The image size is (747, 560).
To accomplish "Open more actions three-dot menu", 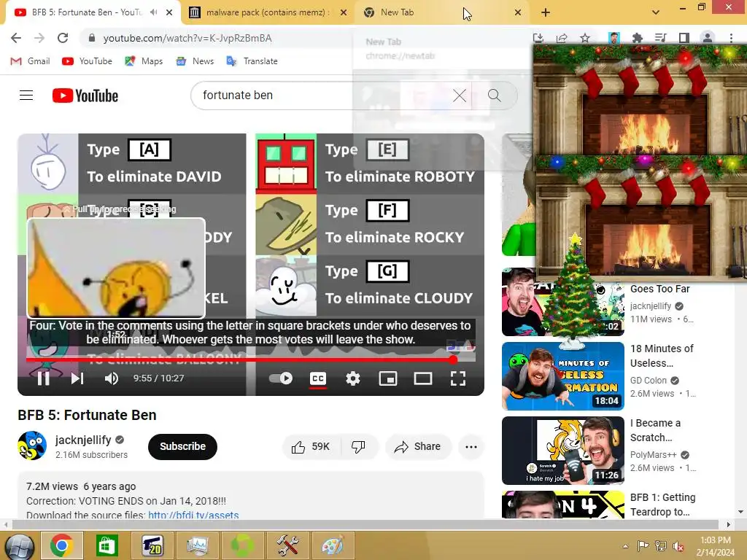I will tap(471, 447).
